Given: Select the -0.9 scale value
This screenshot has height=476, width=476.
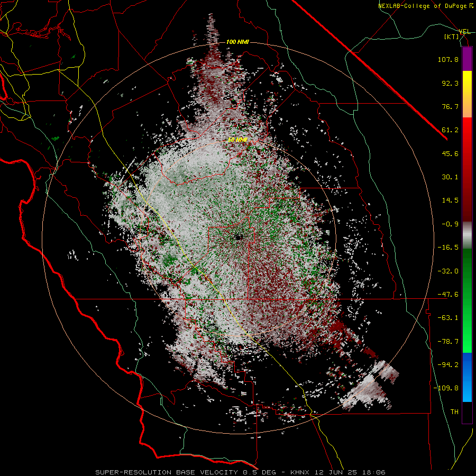Looking at the screenshot, I should click(x=450, y=224).
